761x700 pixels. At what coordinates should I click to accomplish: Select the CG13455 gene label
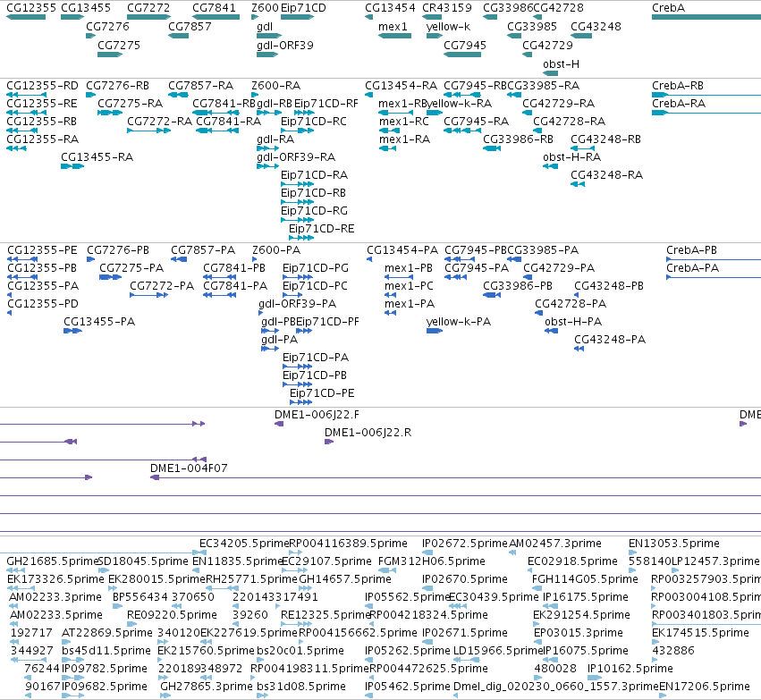(x=86, y=8)
